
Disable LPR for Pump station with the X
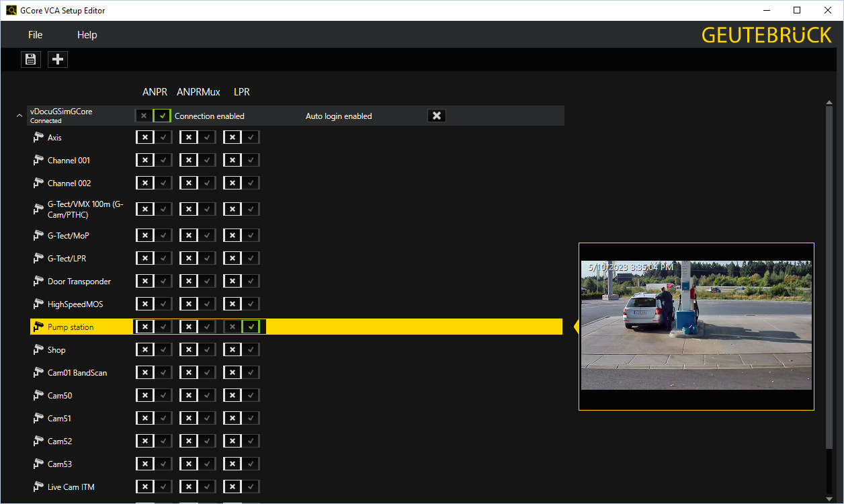point(233,327)
